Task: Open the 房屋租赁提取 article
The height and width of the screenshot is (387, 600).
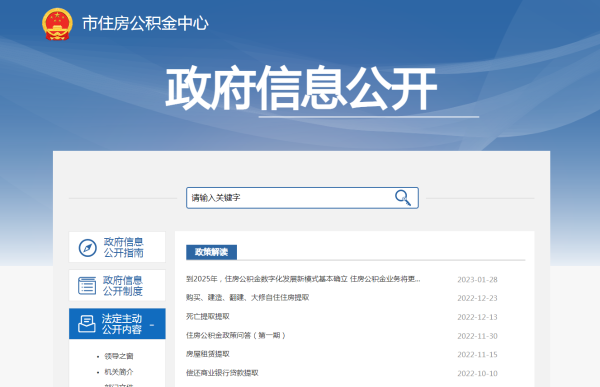Action: (208, 354)
